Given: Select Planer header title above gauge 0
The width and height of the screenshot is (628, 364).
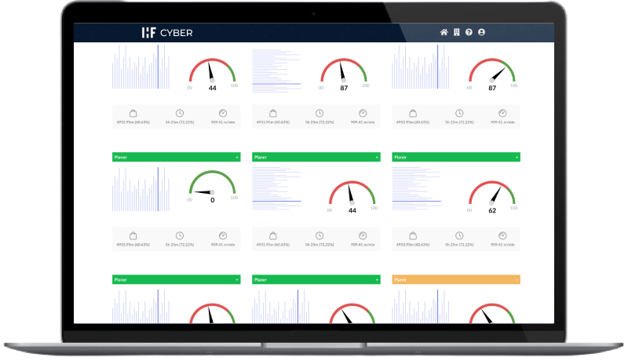Looking at the screenshot, I should pos(121,158).
